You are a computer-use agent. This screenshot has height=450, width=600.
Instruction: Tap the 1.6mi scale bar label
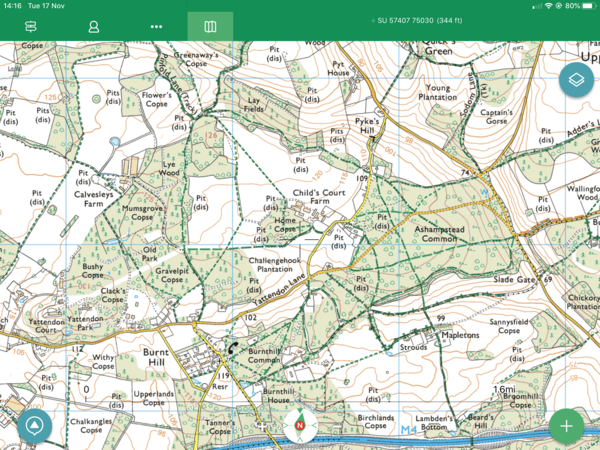coord(505,389)
